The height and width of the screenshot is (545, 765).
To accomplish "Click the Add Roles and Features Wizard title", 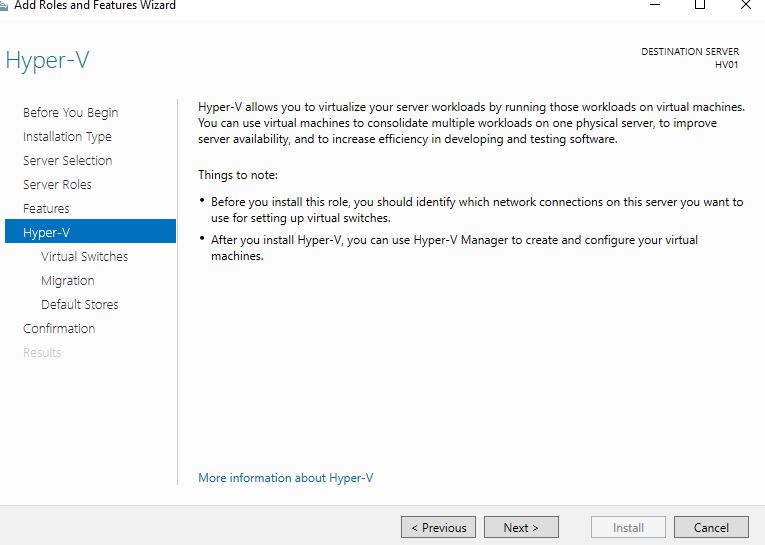I will [95, 6].
